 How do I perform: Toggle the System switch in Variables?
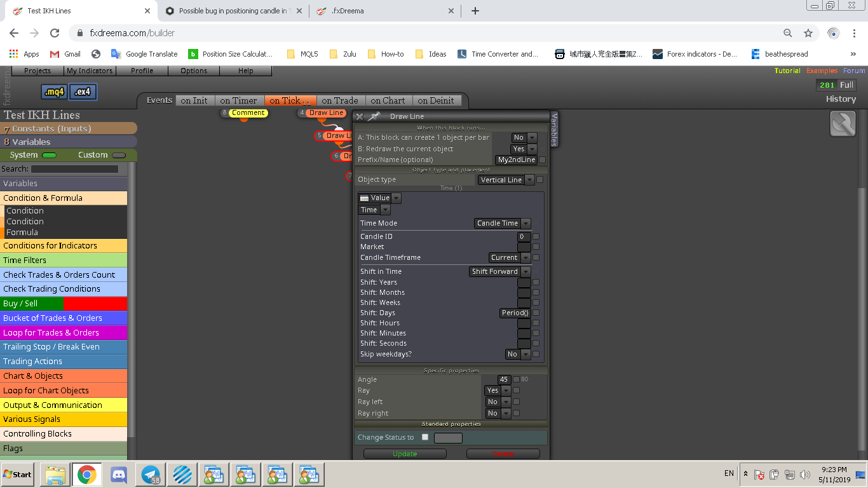pyautogui.click(x=49, y=155)
